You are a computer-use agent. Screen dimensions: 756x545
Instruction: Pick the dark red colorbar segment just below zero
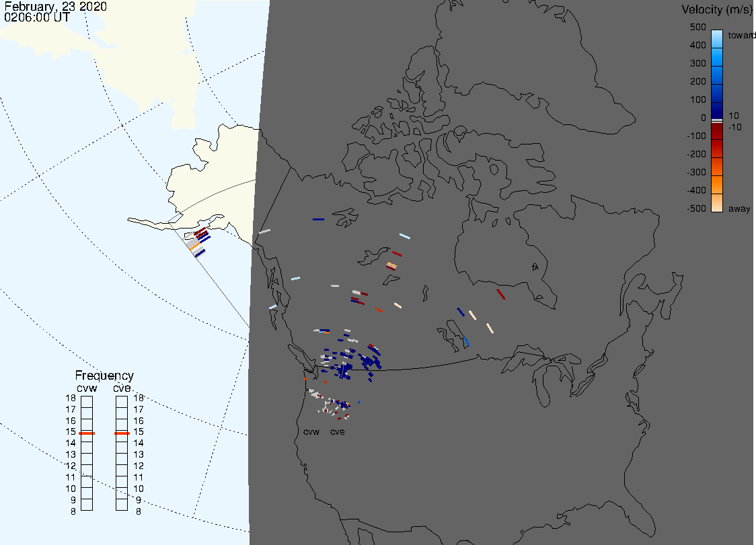717,131
